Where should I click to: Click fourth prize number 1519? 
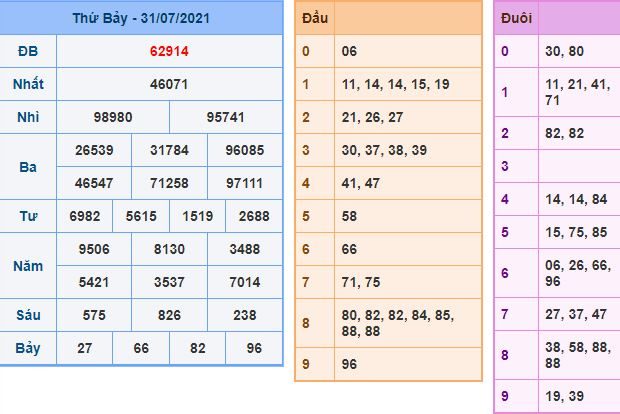(197, 216)
